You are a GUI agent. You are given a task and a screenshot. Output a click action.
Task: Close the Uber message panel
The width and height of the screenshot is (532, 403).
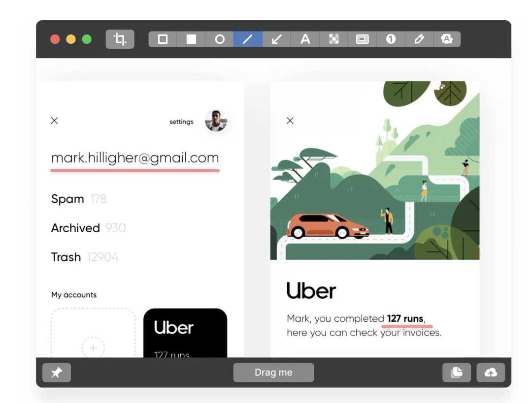click(x=290, y=121)
